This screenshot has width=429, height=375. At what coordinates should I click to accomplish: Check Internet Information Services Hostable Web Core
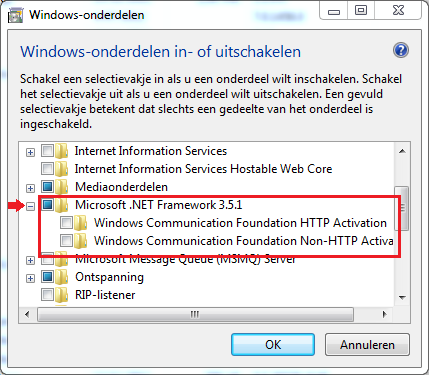tap(47, 169)
